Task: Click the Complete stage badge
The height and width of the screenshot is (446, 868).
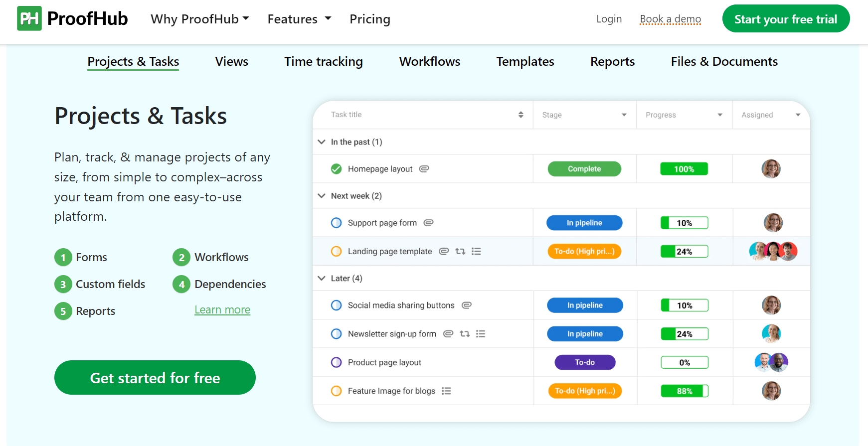Action: point(584,169)
